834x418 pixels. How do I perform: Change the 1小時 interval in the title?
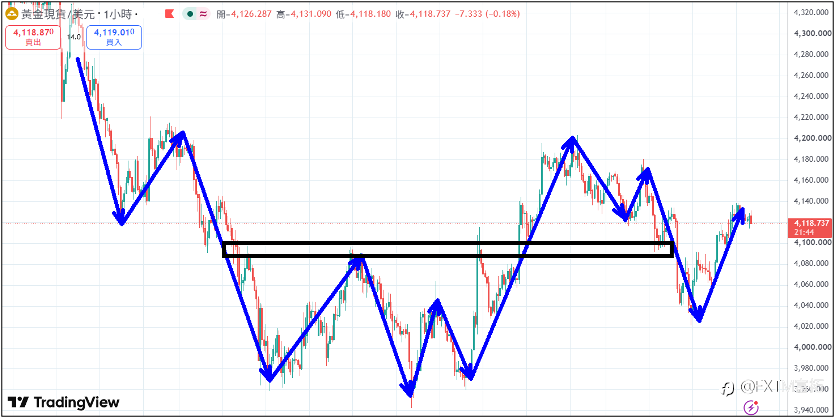116,14
